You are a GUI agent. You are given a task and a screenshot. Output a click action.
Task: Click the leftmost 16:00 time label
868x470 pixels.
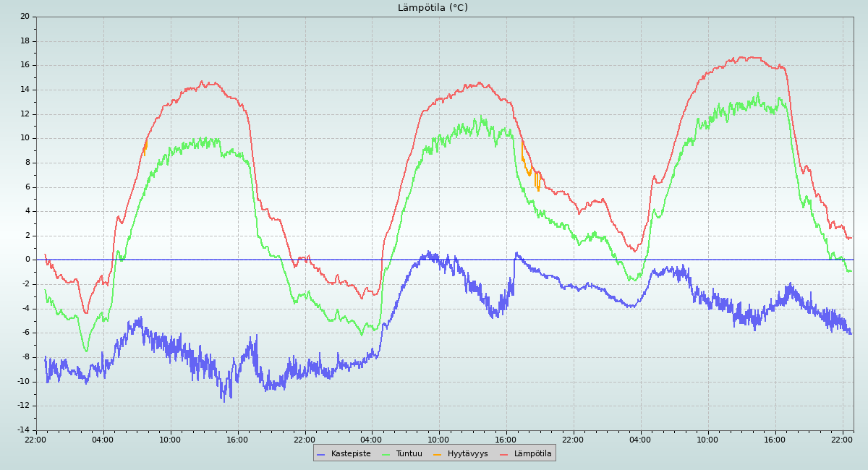(x=237, y=440)
